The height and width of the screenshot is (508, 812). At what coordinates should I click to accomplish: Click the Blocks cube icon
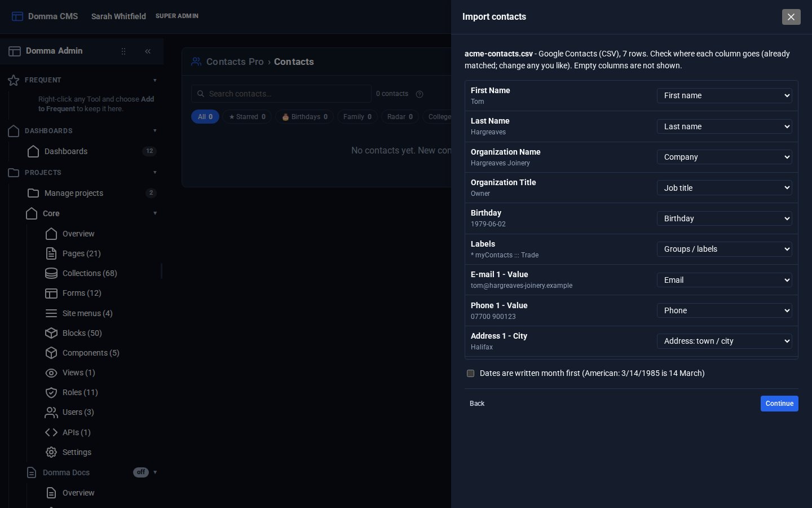tap(51, 333)
